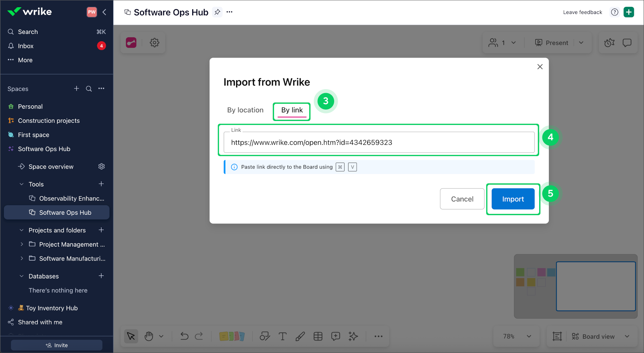Collapse the Tools section in sidebar
The width and height of the screenshot is (644, 353).
pyautogui.click(x=21, y=184)
